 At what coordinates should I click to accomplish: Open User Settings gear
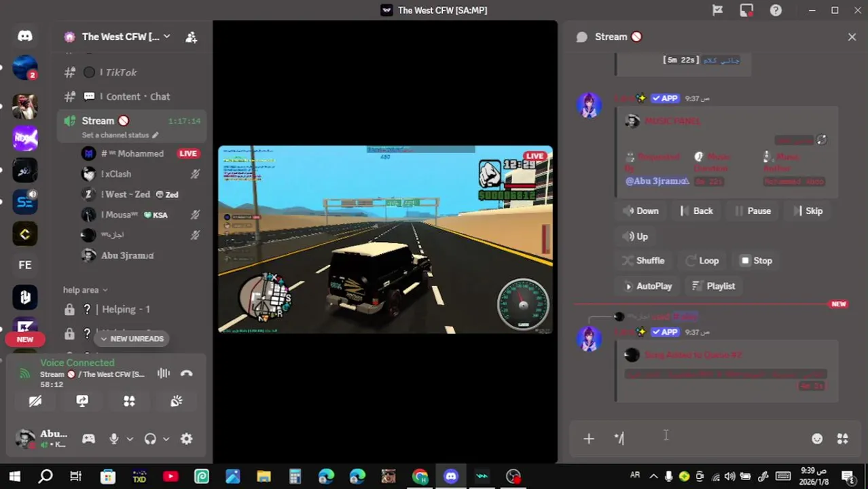186,439
